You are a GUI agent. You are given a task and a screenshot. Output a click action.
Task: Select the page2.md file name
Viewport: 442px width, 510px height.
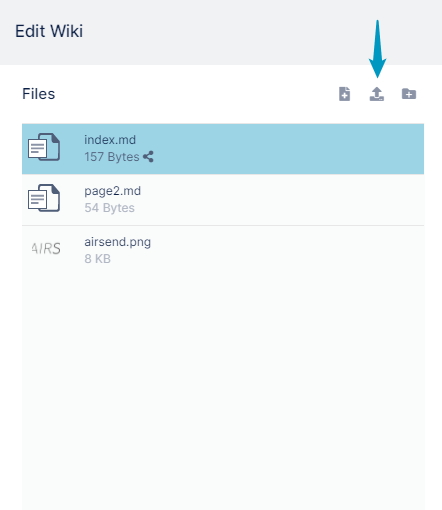pyautogui.click(x=113, y=191)
